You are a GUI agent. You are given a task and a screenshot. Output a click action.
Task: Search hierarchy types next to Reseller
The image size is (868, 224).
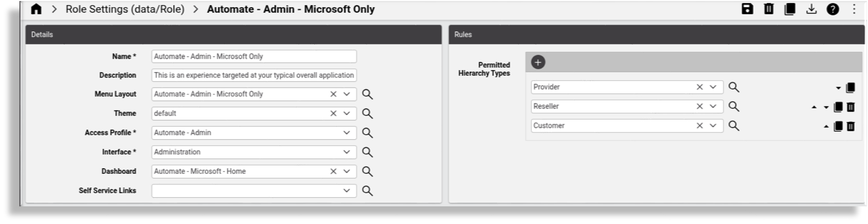tap(733, 106)
